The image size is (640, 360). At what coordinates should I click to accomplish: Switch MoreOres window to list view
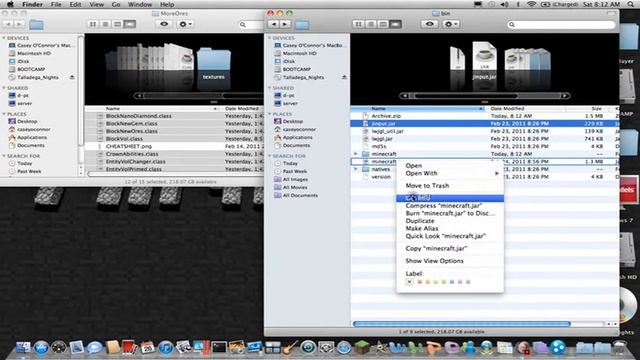(105, 24)
